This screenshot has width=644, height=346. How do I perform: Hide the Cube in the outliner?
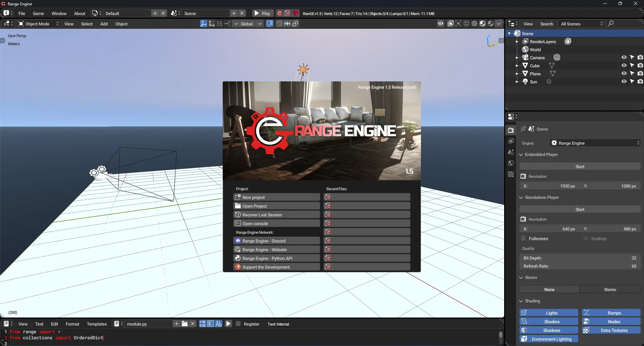coord(624,65)
